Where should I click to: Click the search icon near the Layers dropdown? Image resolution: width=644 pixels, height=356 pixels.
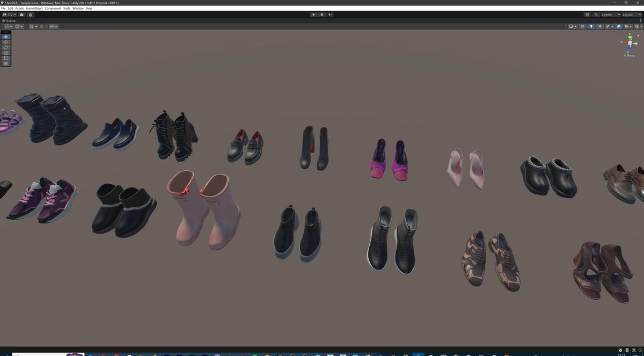[x=596, y=14]
